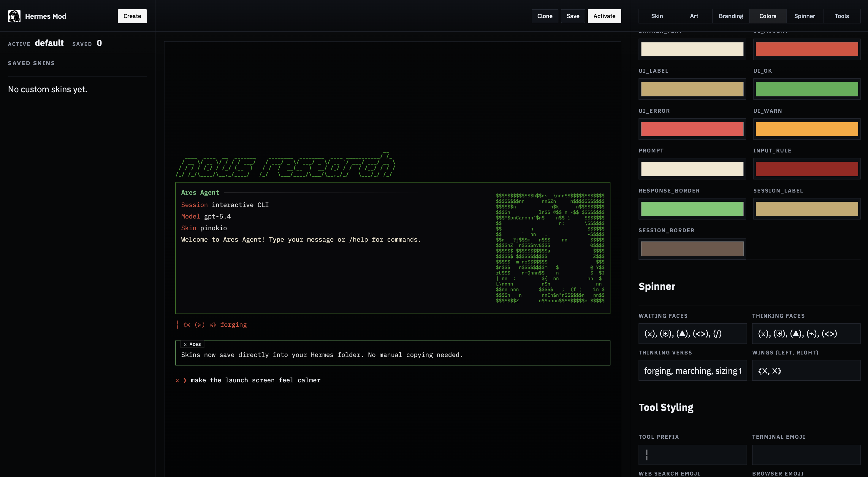Edit the UI_OK color swatch
The width and height of the screenshot is (868, 477).
[807, 89]
